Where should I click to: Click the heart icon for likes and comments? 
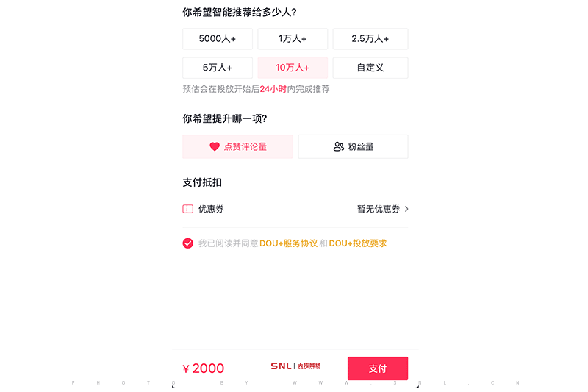tap(215, 147)
